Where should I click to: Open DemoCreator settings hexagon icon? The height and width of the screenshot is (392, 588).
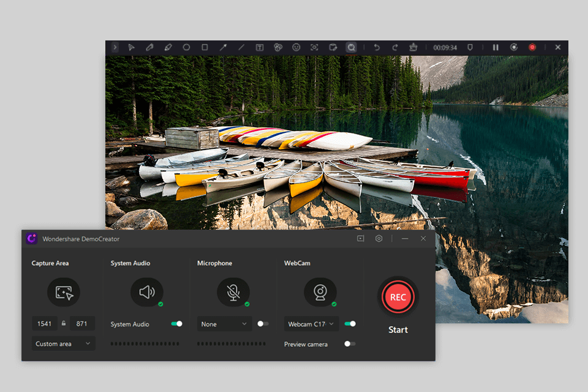tap(379, 239)
